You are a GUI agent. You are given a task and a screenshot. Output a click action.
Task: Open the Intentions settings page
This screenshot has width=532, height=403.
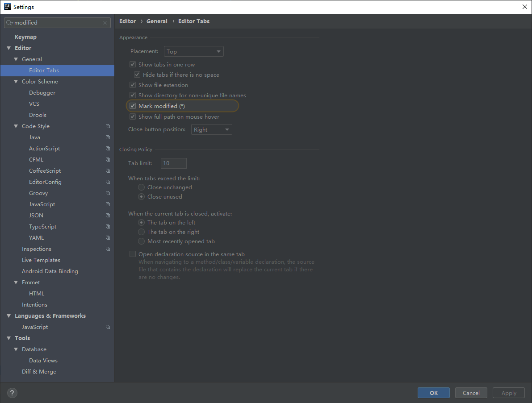point(34,305)
